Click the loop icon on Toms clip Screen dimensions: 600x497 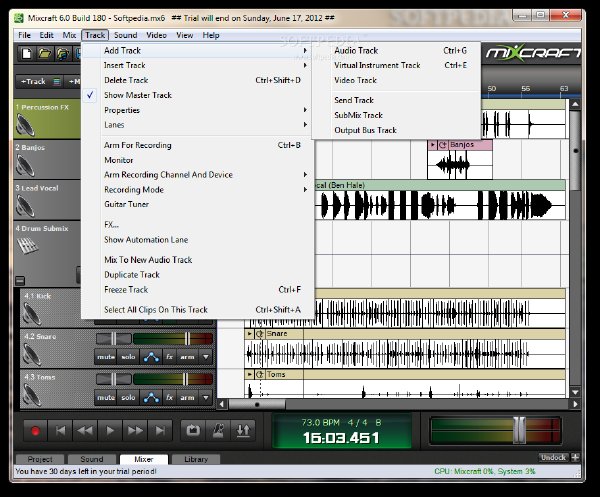[x=260, y=374]
